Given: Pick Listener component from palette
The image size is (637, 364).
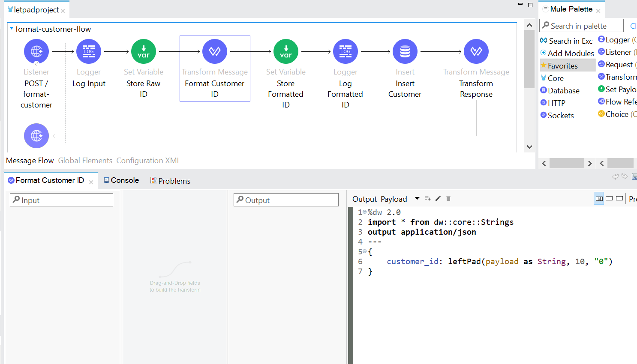Looking at the screenshot, I should [x=617, y=52].
